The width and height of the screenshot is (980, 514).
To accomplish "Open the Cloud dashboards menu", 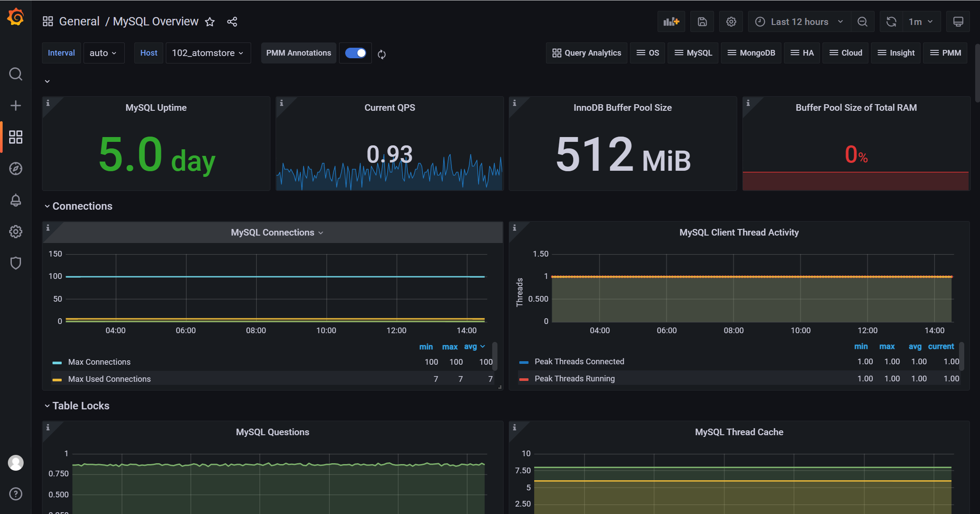I will [x=845, y=53].
